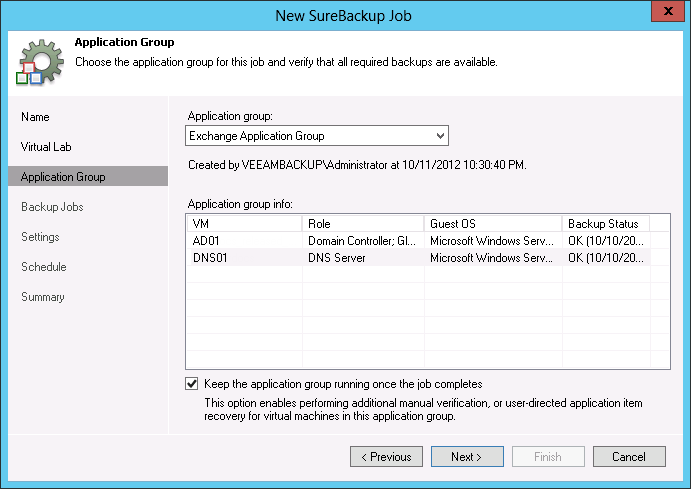691x489 pixels.
Task: Toggle Keep the application group running checkbox
Action: 192,384
